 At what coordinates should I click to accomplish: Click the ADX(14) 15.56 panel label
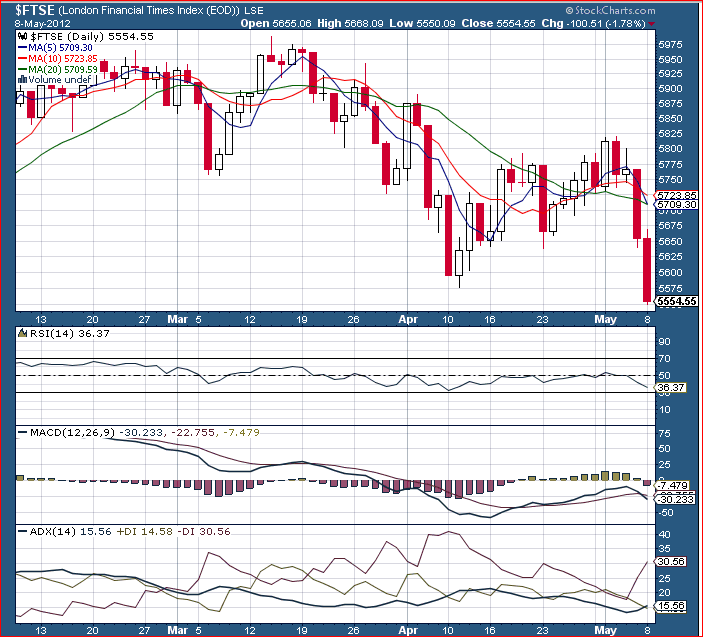click(x=70, y=532)
